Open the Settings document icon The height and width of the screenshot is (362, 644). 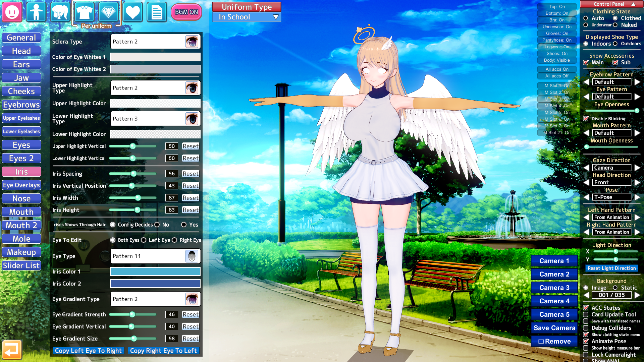[x=157, y=12]
